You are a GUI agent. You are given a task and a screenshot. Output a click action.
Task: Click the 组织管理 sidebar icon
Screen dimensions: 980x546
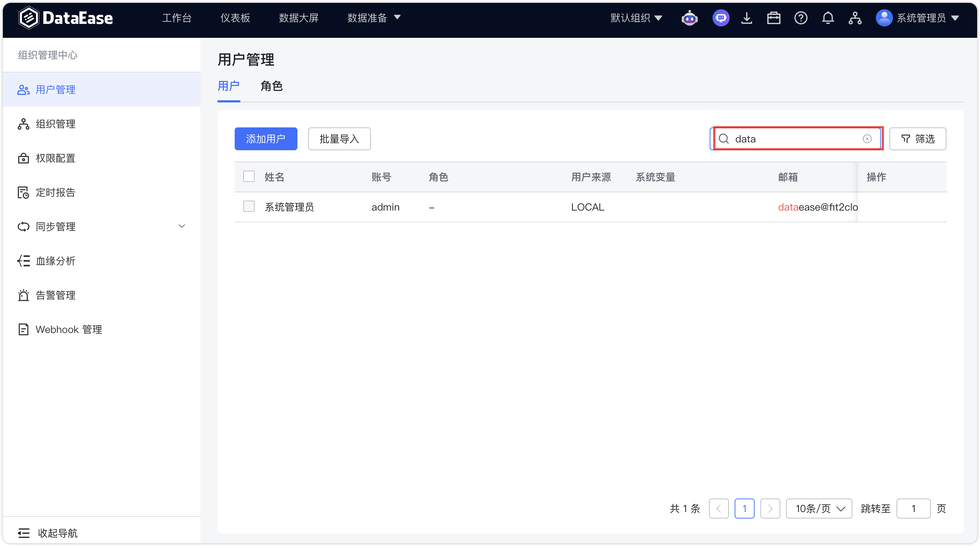tap(23, 124)
